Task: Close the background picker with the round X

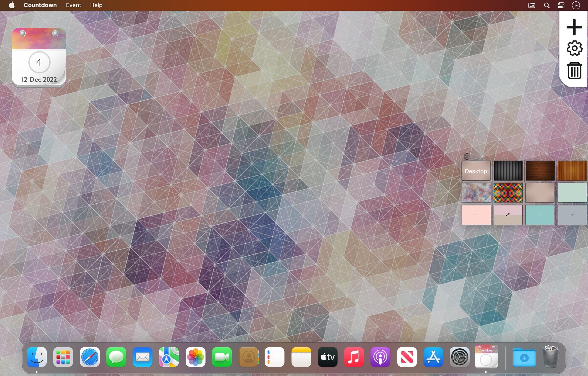Action: click(x=467, y=157)
